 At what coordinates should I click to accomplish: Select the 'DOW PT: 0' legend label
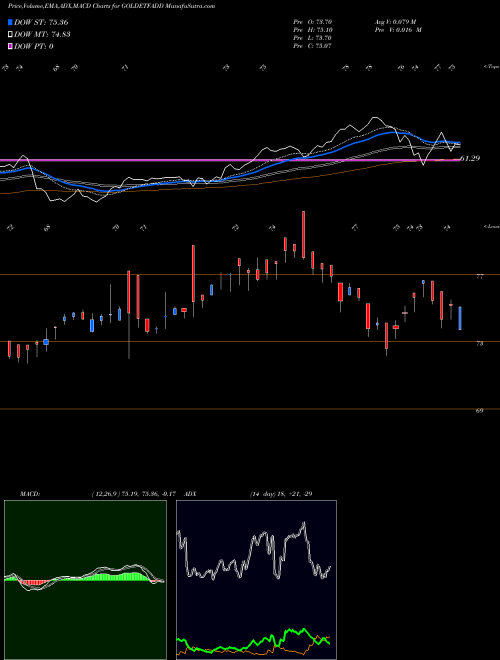(34, 46)
